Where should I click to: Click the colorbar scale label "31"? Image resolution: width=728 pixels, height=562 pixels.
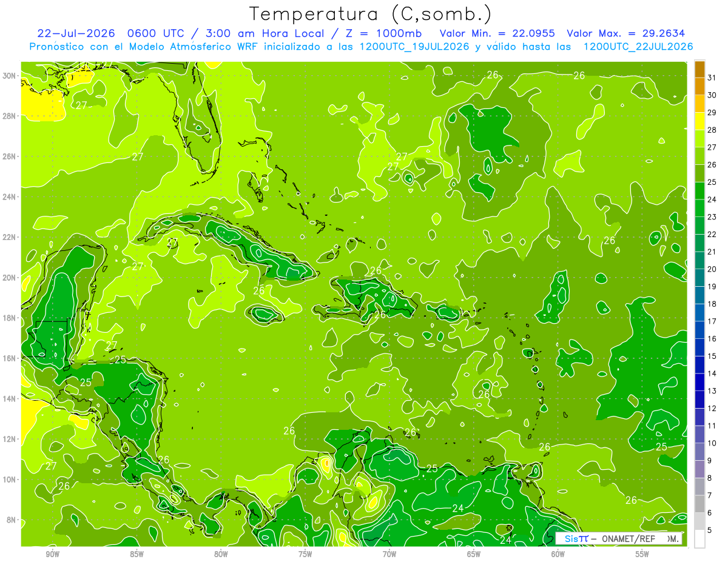[712, 78]
